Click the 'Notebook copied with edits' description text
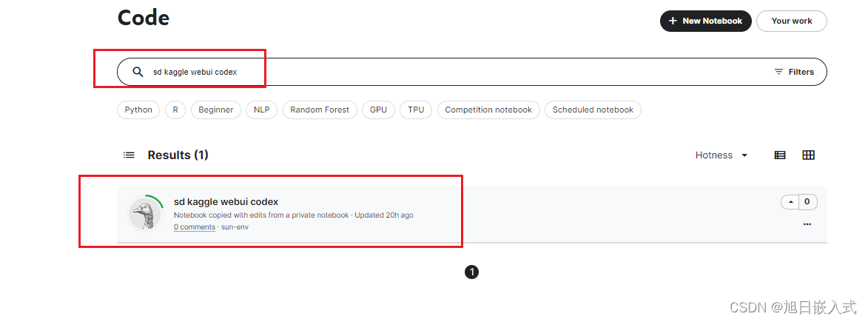The image size is (868, 322). (x=261, y=215)
